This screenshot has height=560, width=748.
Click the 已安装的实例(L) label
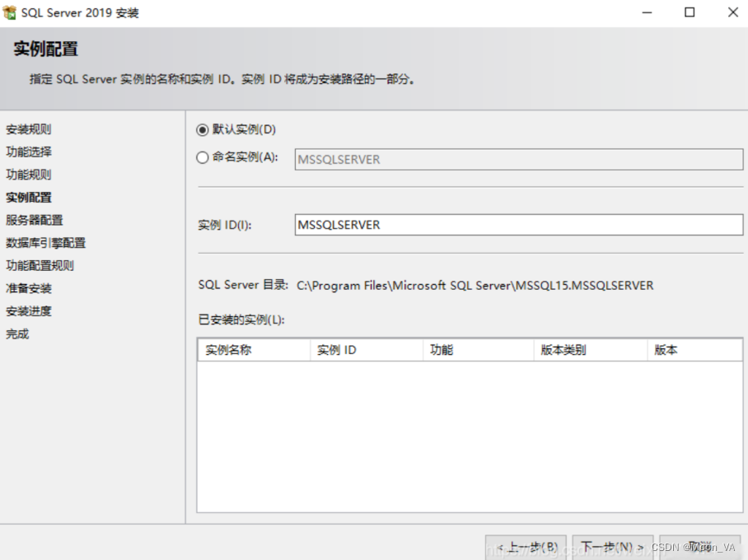(x=241, y=320)
